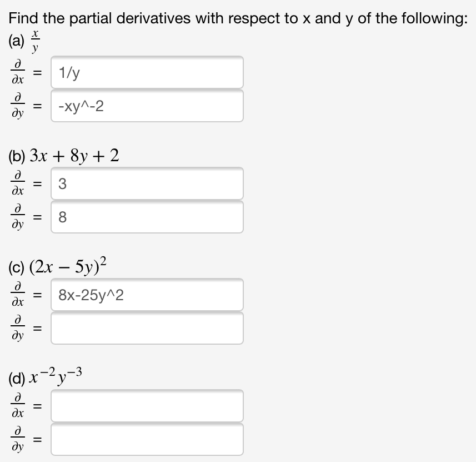The width and height of the screenshot is (476, 462).
Task: Select the -xy^-2 text for editing
Action: point(78,106)
